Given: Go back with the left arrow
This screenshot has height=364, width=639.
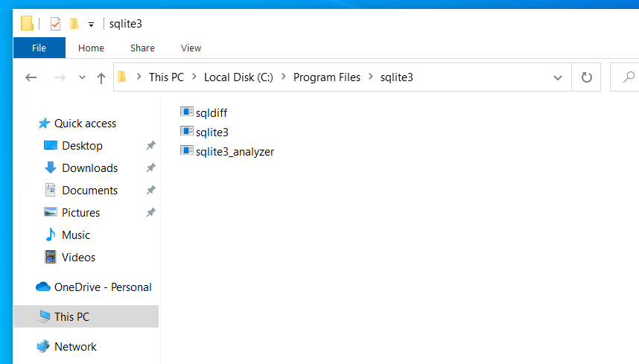Looking at the screenshot, I should pyautogui.click(x=31, y=77).
